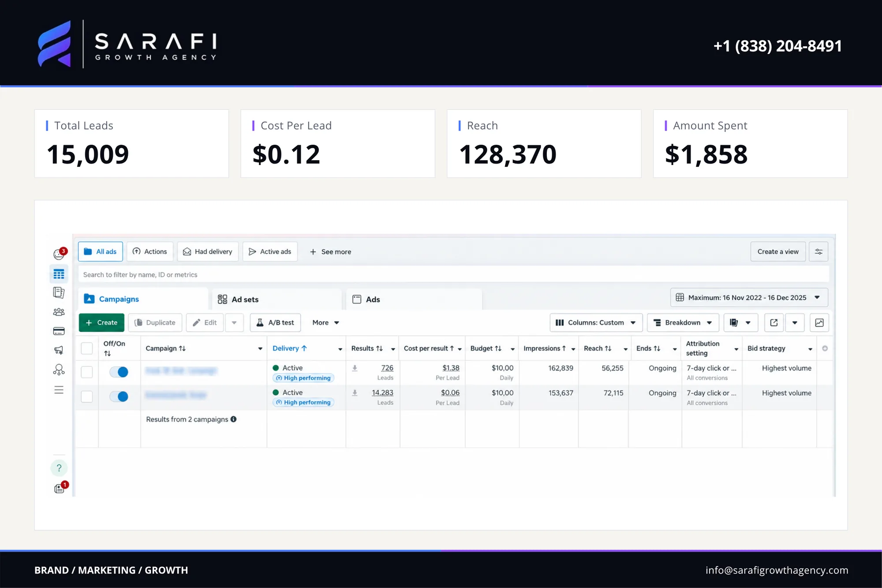
Task: Open the notifications icon with badge 3
Action: 59,254
